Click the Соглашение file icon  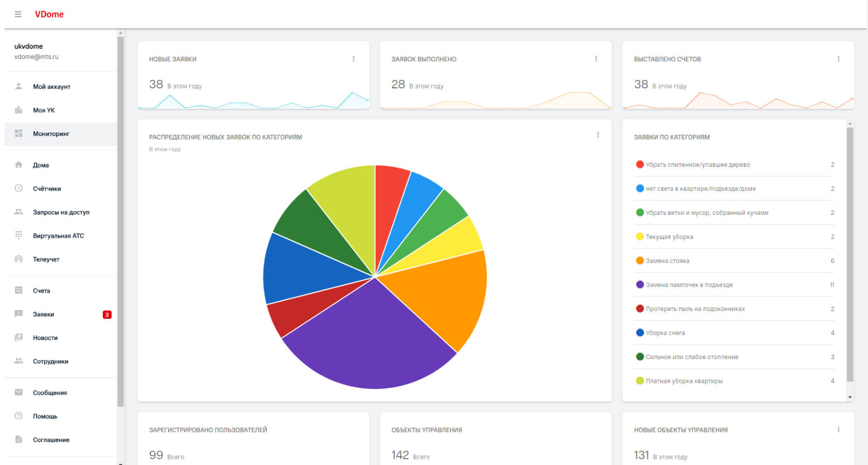pyautogui.click(x=19, y=439)
